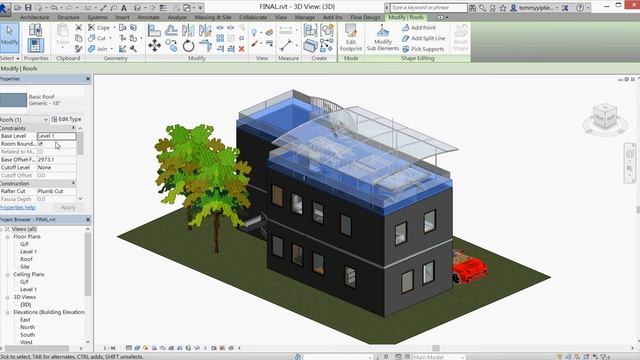Open the Architecture ribbon tab
This screenshot has width=640, height=360.
coord(35,17)
